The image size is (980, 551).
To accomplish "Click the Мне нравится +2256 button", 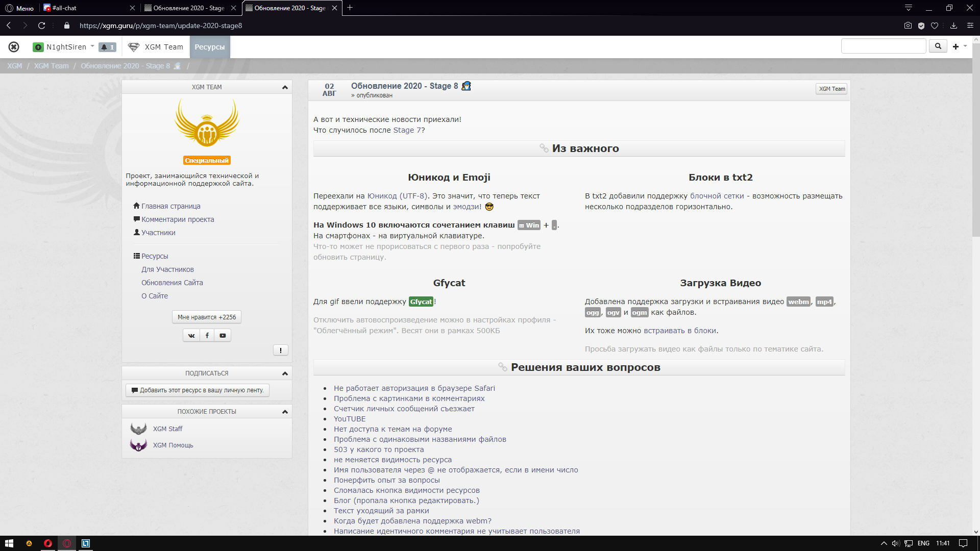I will (x=206, y=317).
